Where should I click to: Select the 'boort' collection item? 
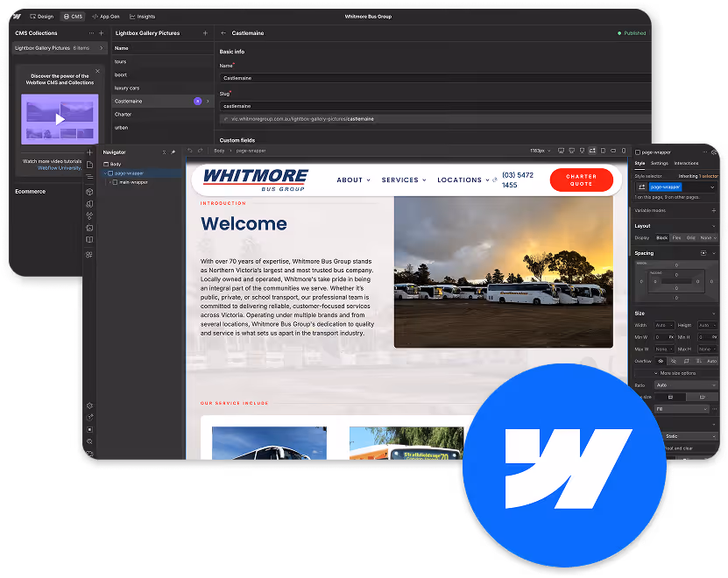[x=162, y=74]
